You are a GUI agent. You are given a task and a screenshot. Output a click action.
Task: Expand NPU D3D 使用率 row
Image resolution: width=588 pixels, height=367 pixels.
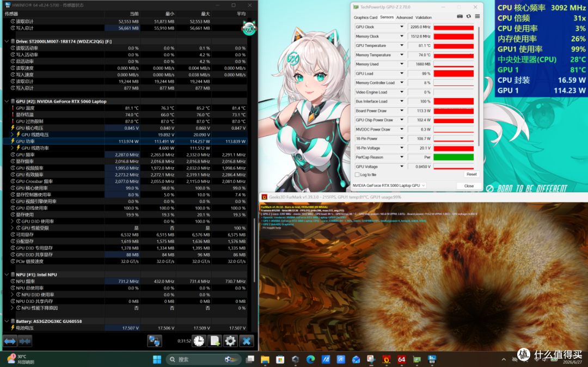click(13, 295)
